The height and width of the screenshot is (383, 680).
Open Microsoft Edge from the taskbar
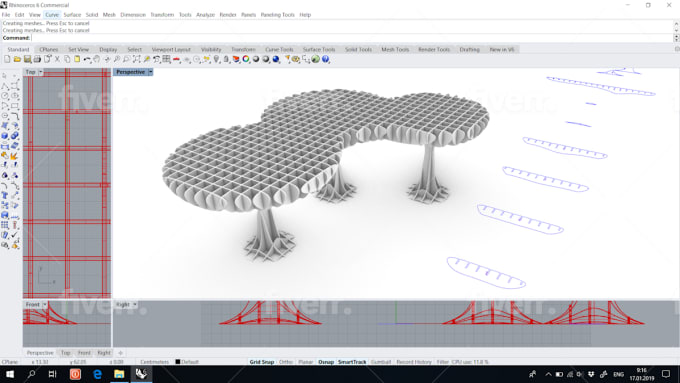(97, 374)
